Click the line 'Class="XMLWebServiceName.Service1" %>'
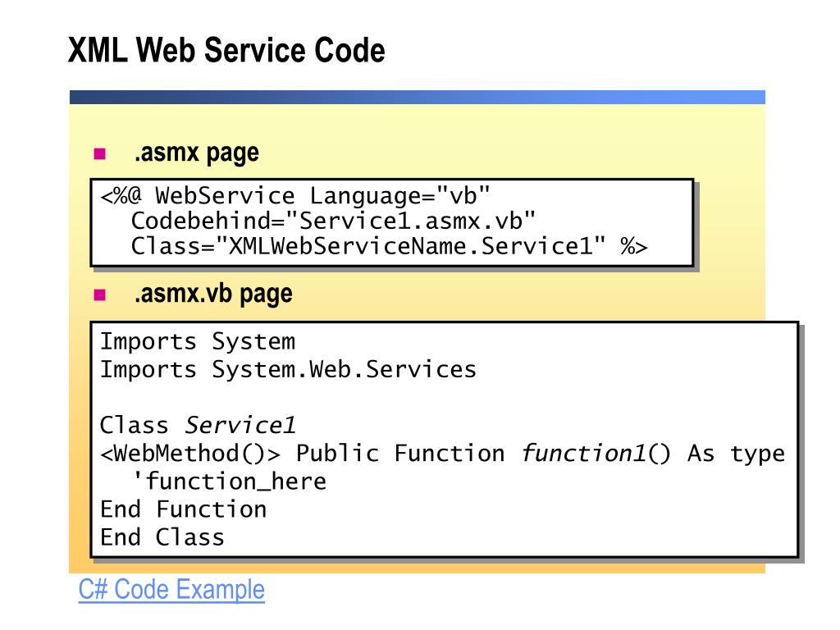This screenshot has height=630, width=840. point(390,246)
